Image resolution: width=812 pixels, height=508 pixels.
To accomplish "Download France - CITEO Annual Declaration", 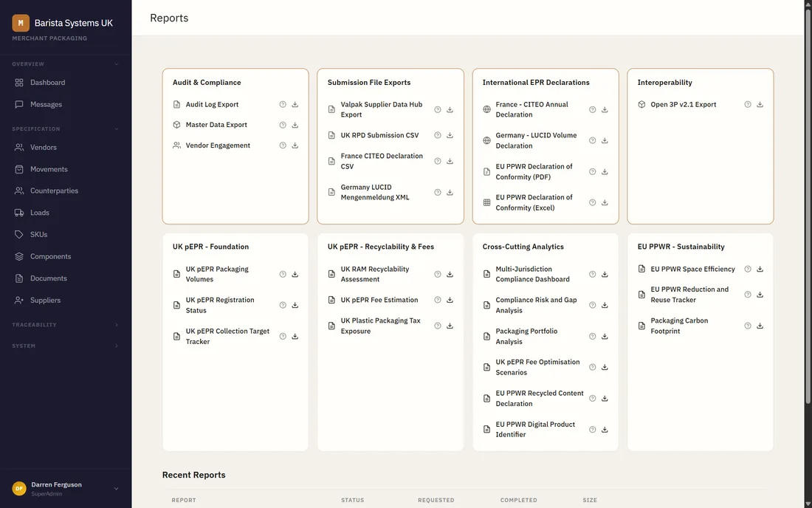I will click(x=605, y=109).
